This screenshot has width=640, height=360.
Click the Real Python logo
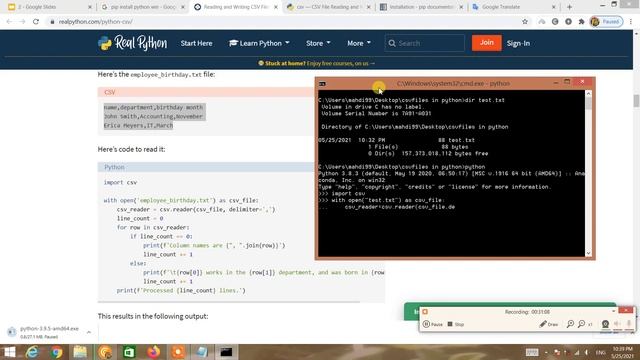point(132,43)
